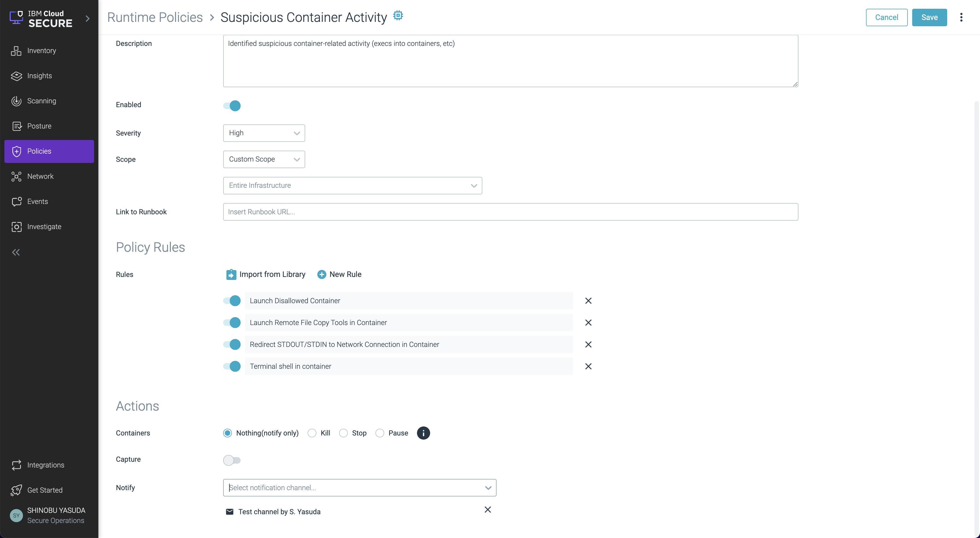This screenshot has width=980, height=538.
Task: Select the Kill containers radio option
Action: [312, 433]
